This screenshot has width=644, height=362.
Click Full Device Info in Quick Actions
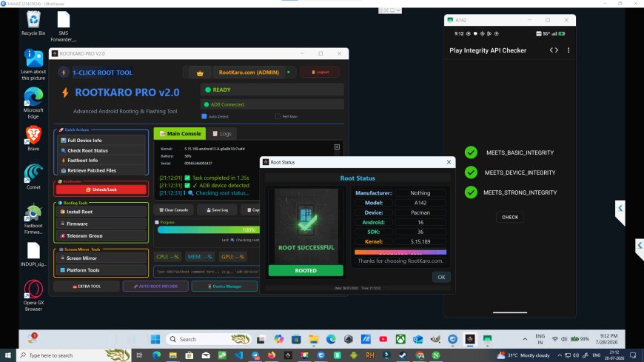click(102, 141)
